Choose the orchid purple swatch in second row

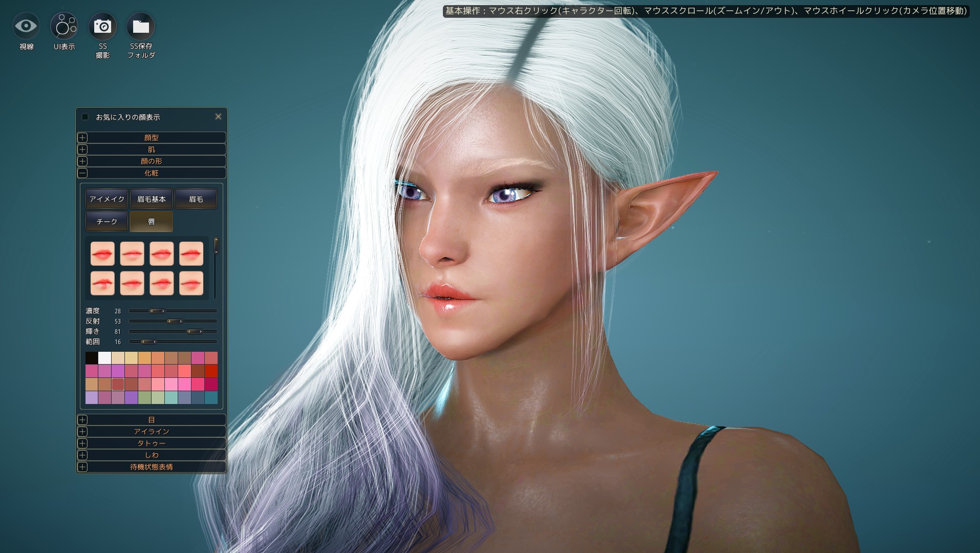click(x=118, y=371)
